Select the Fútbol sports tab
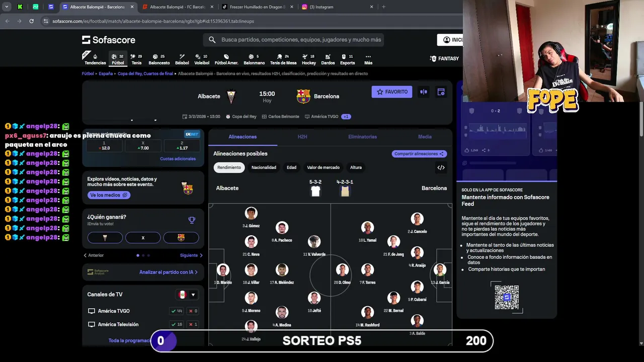Screen dimensions: 644x362 click(x=118, y=59)
